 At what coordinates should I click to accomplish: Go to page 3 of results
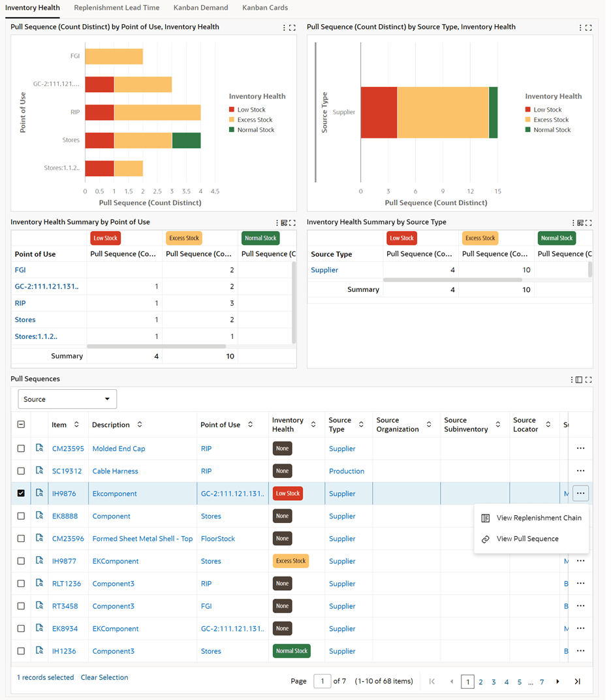493,682
